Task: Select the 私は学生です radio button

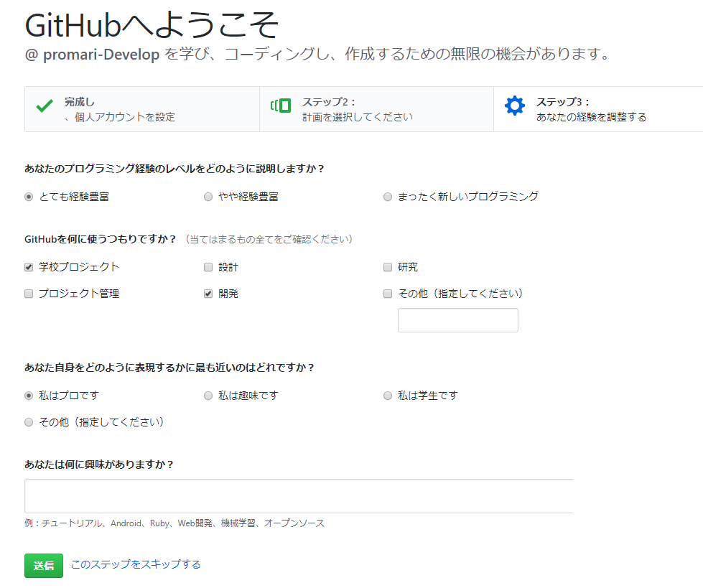Action: 388,396
